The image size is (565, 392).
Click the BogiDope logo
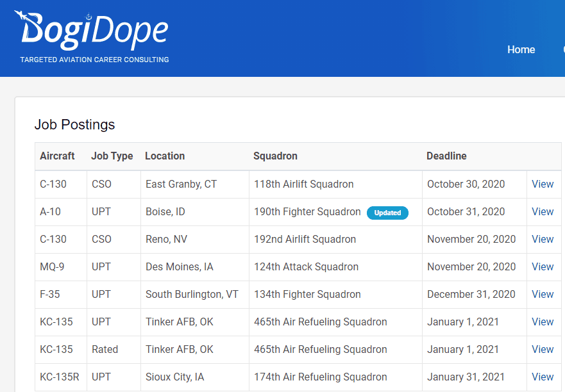[92, 31]
